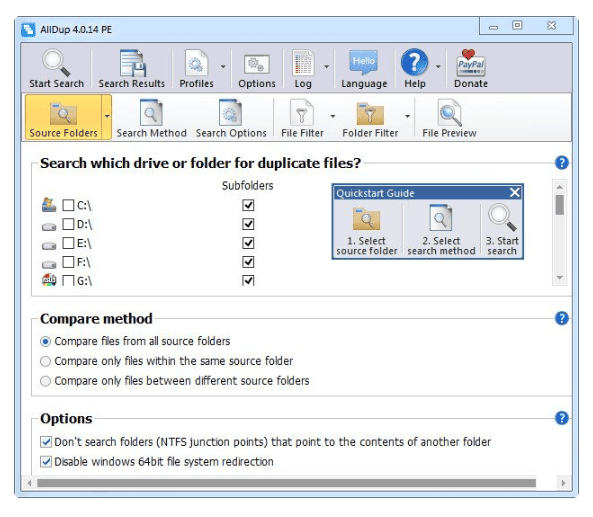Click the G:\ drive icon
The image size is (593, 517).
[x=49, y=280]
